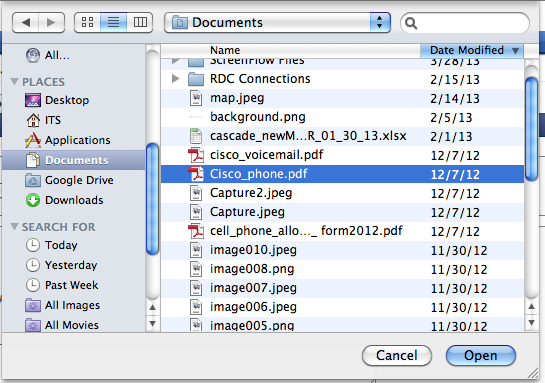Click the magnifying glass search icon
Screen dimensions: 545x383
click(411, 23)
